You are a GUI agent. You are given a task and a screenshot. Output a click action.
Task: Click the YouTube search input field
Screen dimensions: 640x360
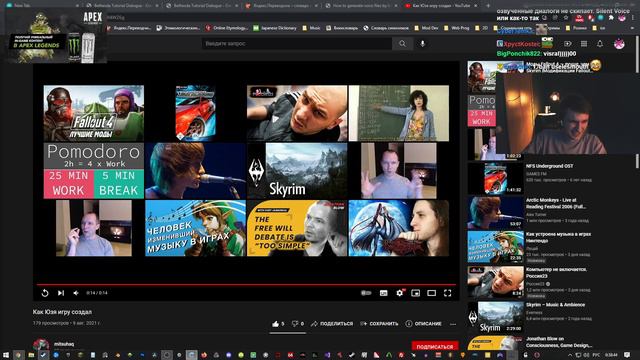click(x=296, y=43)
